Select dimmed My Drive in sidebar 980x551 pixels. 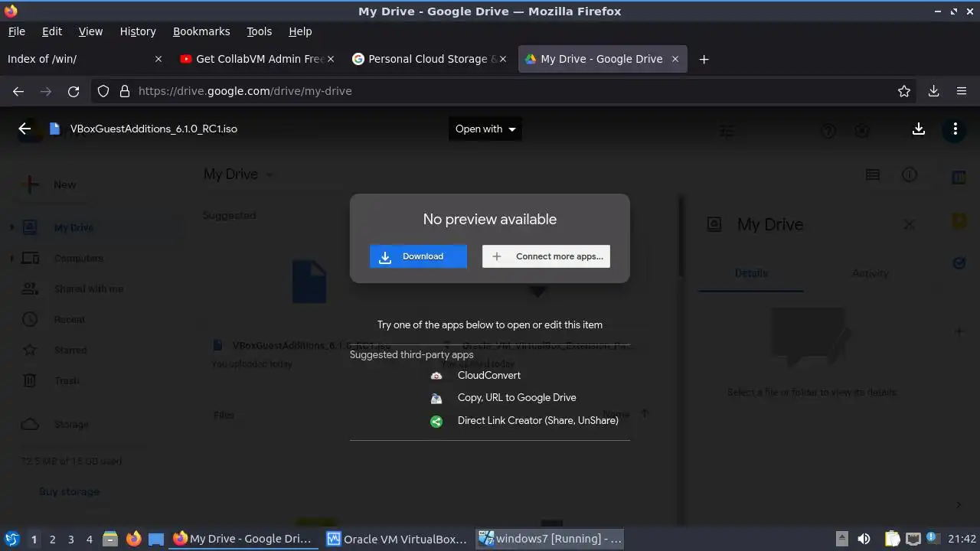73,227
